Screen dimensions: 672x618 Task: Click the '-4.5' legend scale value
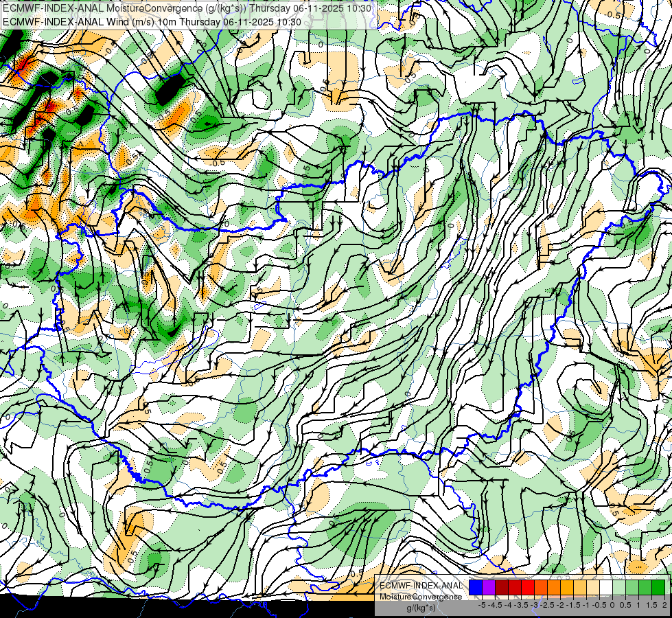tap(496, 605)
